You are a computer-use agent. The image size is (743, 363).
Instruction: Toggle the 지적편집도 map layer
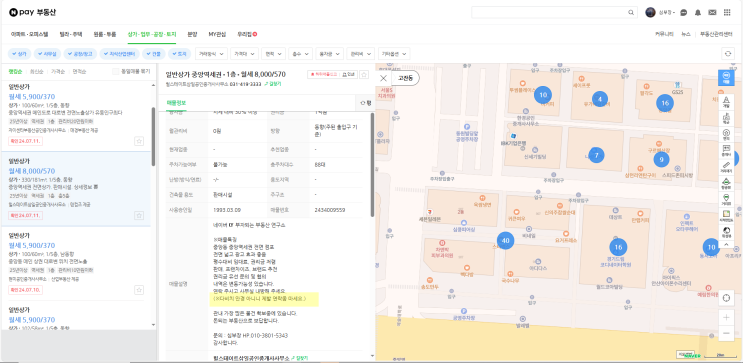[726, 216]
